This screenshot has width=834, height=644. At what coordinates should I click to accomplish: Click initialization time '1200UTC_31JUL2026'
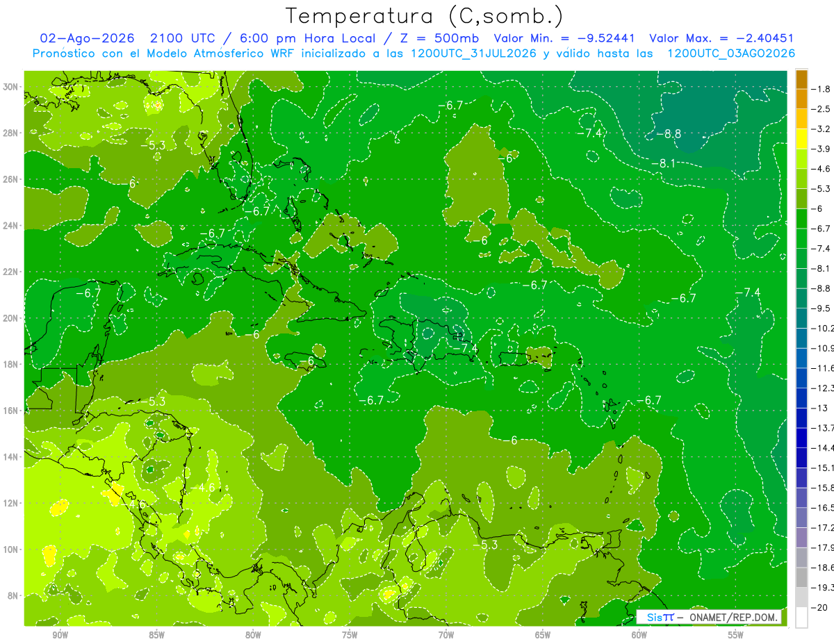[x=473, y=53]
